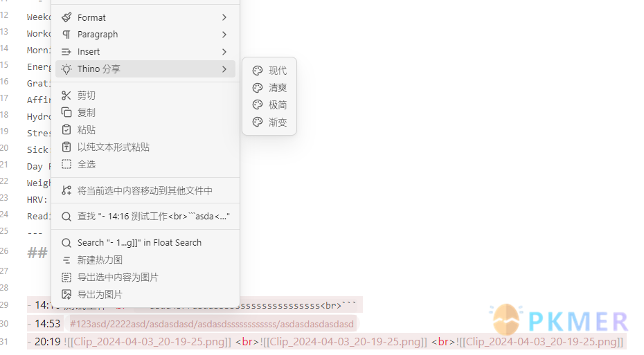Viewport: 644px width, 355px height.
Task: Expand the Paragraph submenu arrow
Action: [224, 35]
